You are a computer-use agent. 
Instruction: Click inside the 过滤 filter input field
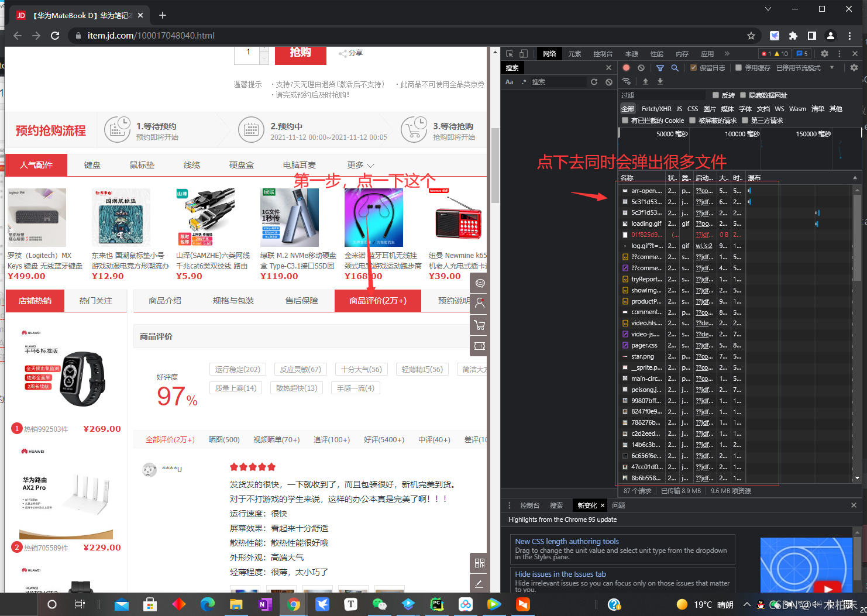pyautogui.click(x=662, y=95)
